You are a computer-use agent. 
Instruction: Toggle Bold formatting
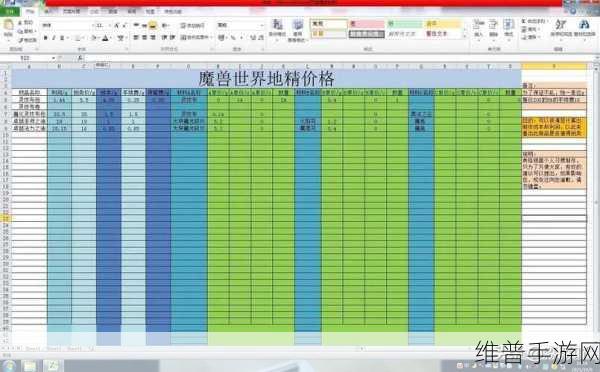[x=46, y=38]
